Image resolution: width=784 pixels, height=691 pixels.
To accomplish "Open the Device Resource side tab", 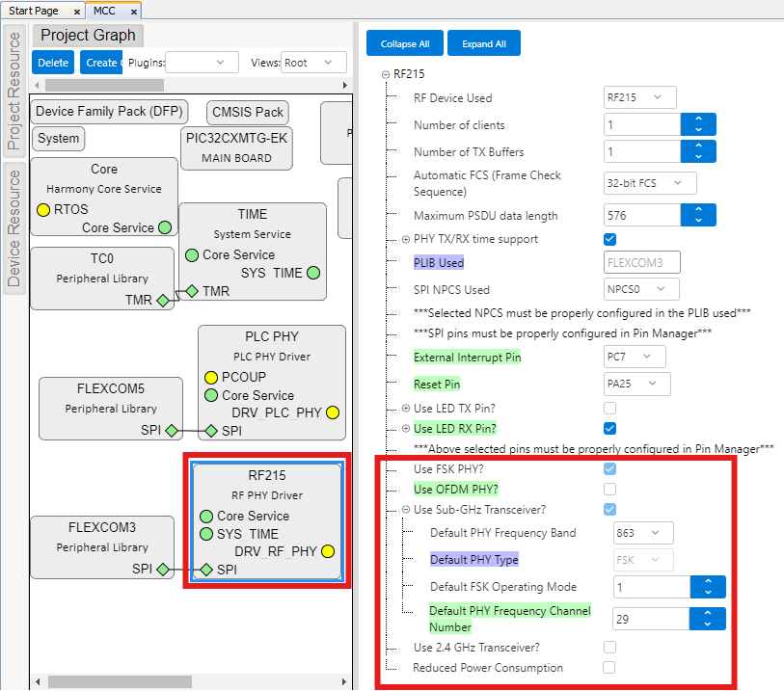I will click(x=14, y=227).
